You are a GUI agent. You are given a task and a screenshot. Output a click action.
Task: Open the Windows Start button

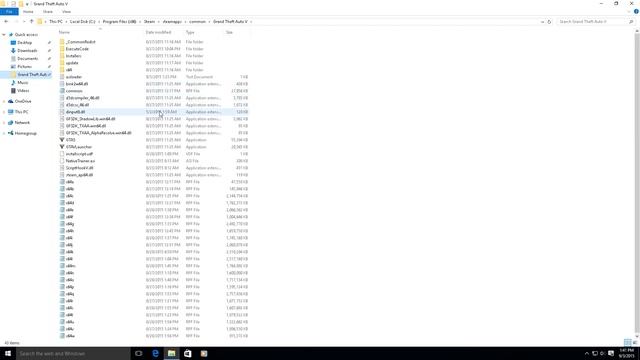point(8,353)
